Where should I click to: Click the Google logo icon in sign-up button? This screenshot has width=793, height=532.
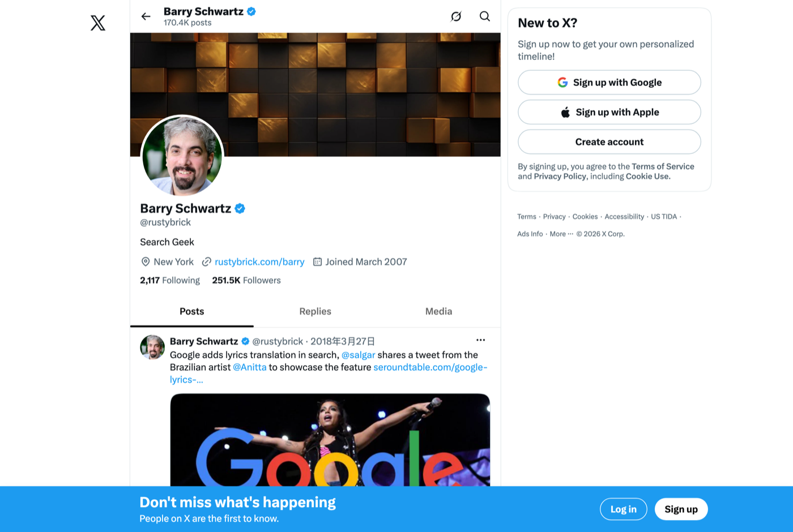pos(562,83)
